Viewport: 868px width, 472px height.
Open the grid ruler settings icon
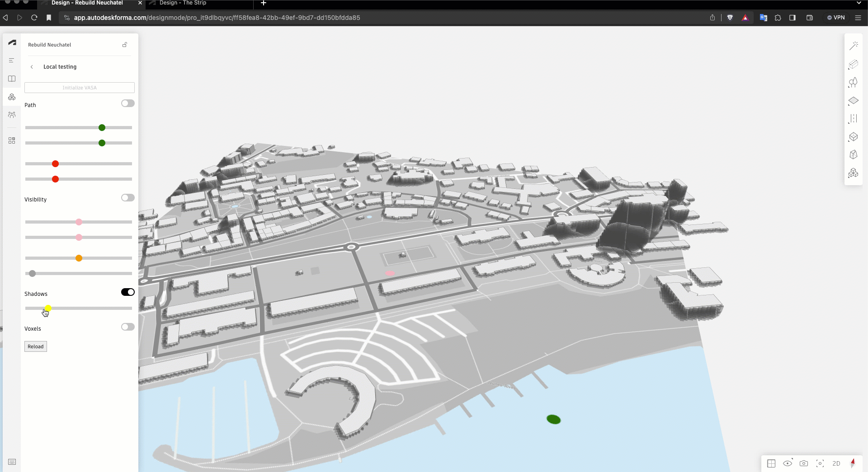click(771, 463)
